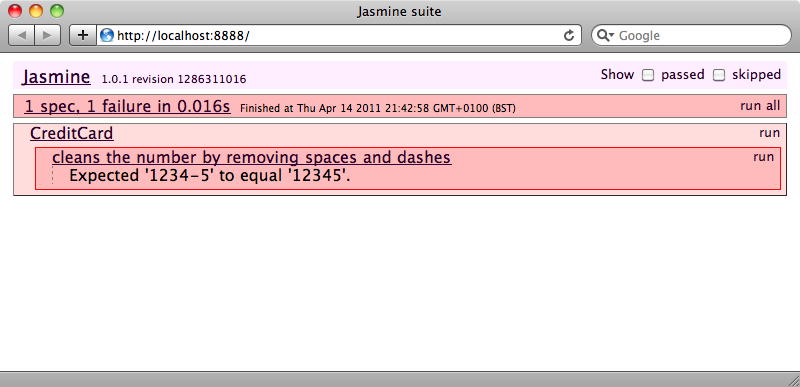Image resolution: width=800 pixels, height=387 pixels.
Task: Zoom the window with the green button
Action: point(57,11)
